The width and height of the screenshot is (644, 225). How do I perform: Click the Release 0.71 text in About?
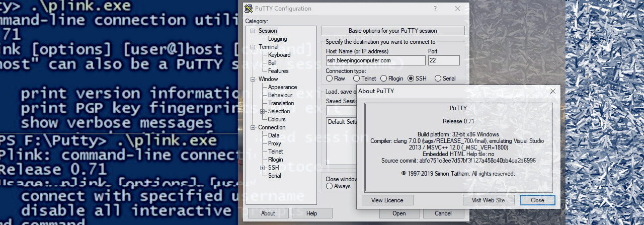tap(458, 121)
